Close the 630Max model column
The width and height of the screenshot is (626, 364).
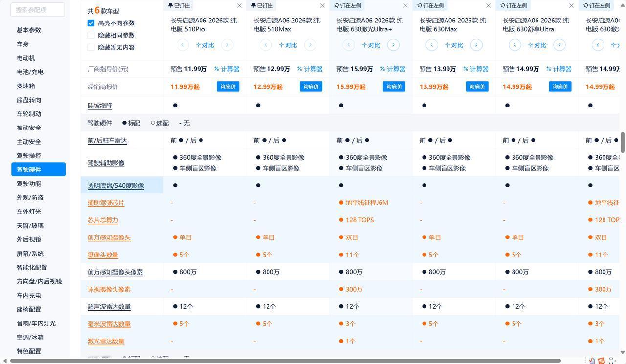click(x=489, y=6)
